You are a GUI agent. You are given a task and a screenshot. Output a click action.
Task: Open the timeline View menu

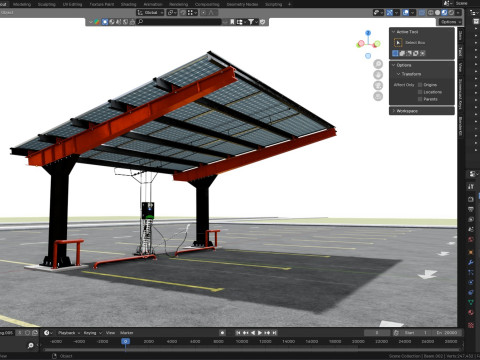[110, 333]
